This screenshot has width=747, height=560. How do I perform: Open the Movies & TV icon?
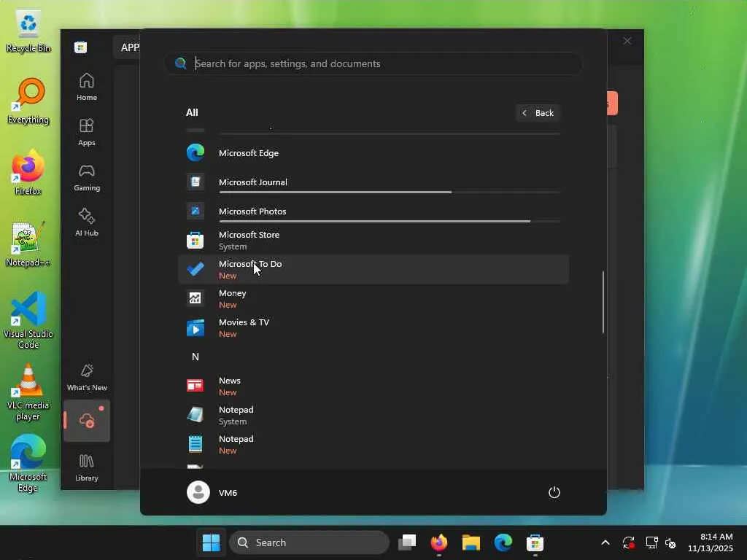[x=196, y=327]
